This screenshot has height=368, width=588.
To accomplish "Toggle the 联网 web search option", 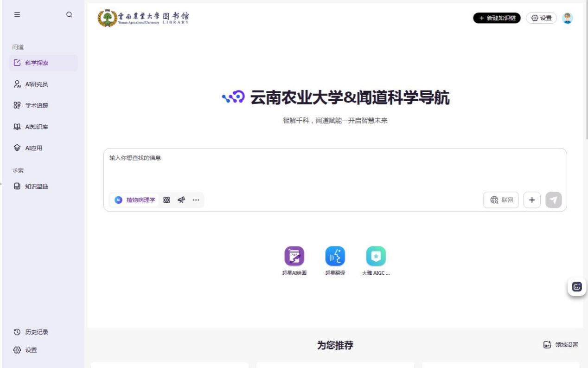I will pos(501,200).
